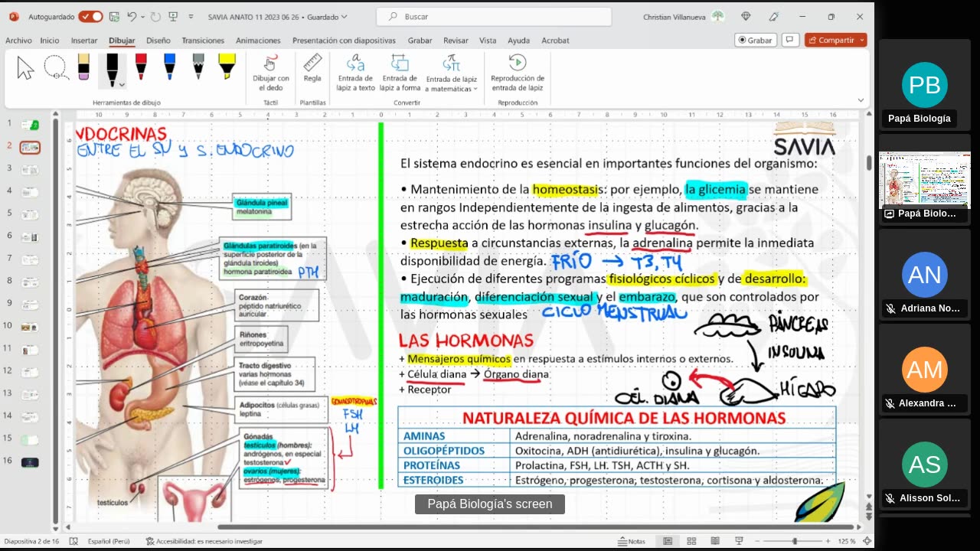Click the Buscar search box

tap(495, 16)
